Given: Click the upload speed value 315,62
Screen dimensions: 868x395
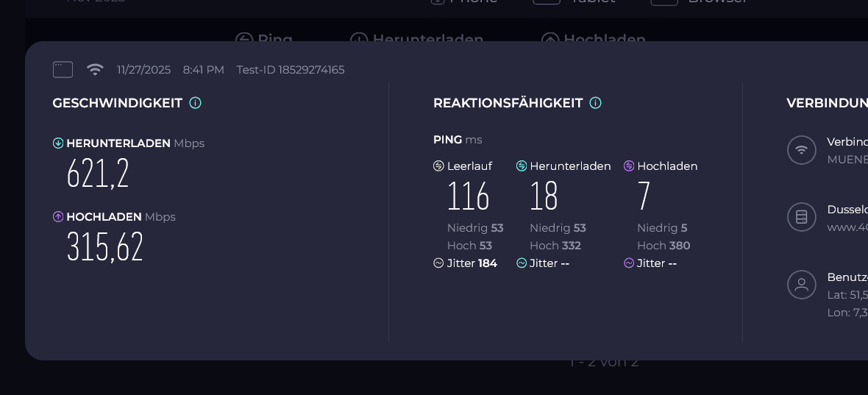Looking at the screenshot, I should click(x=105, y=246).
